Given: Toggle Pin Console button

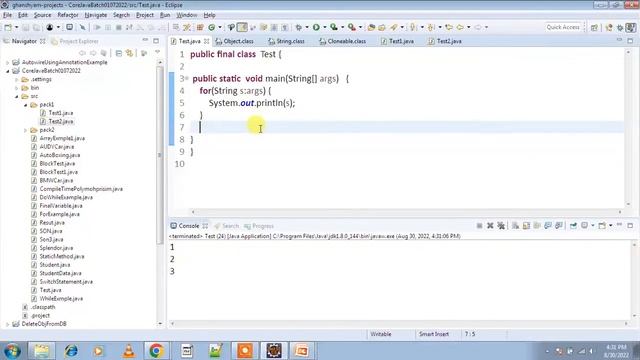Looking at the screenshot, I should point(573,226).
